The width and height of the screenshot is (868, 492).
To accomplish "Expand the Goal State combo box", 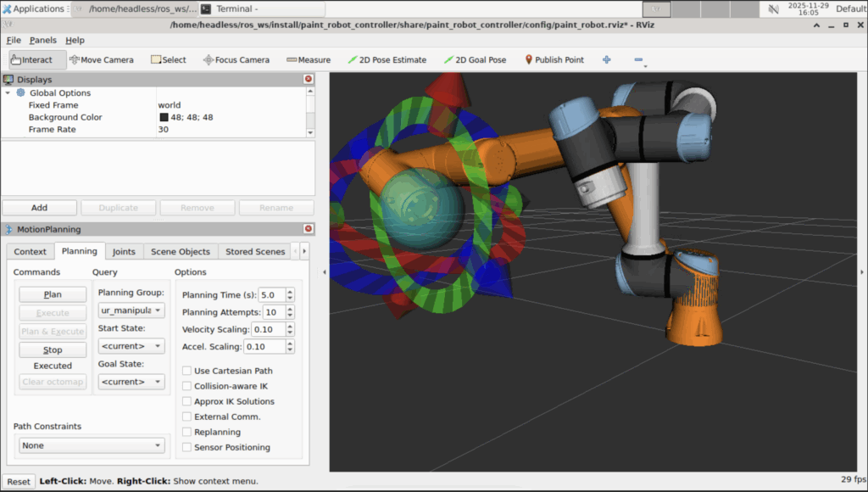I will 131,382.
